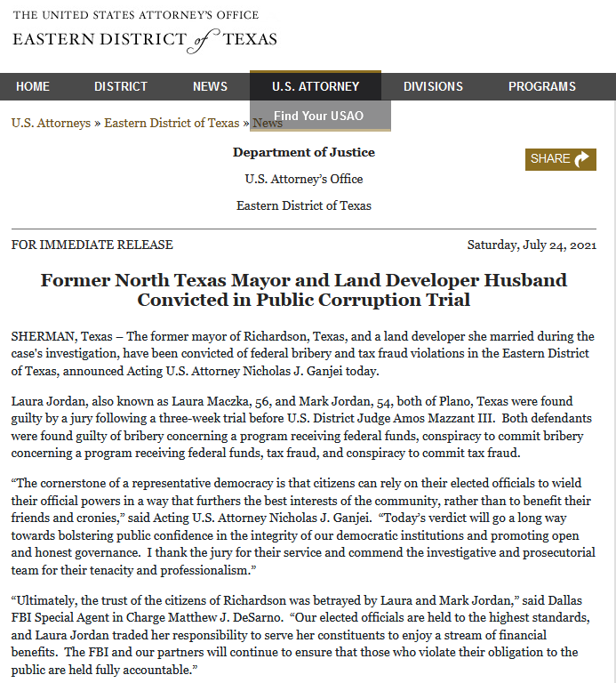Open the DIVISIONS navigation menu
The width and height of the screenshot is (616, 683).
pos(433,86)
